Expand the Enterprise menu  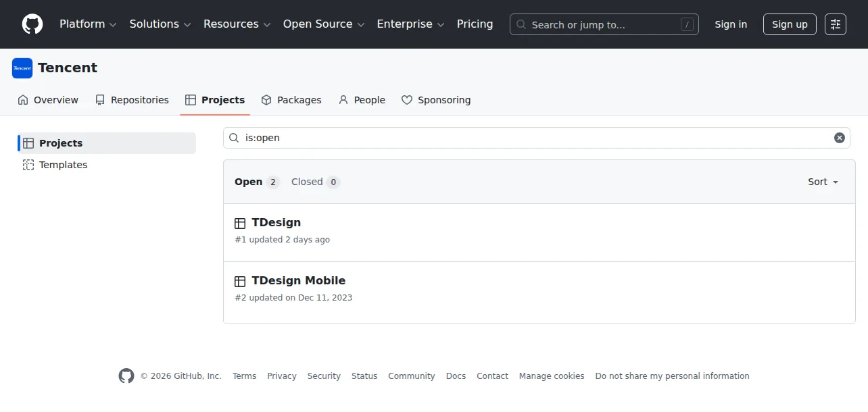pos(410,24)
